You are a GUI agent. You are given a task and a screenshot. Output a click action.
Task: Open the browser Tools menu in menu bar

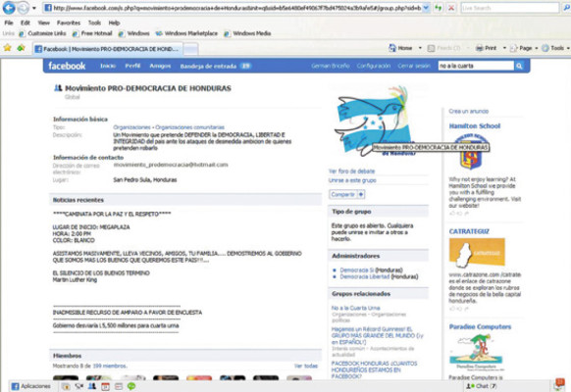click(94, 23)
